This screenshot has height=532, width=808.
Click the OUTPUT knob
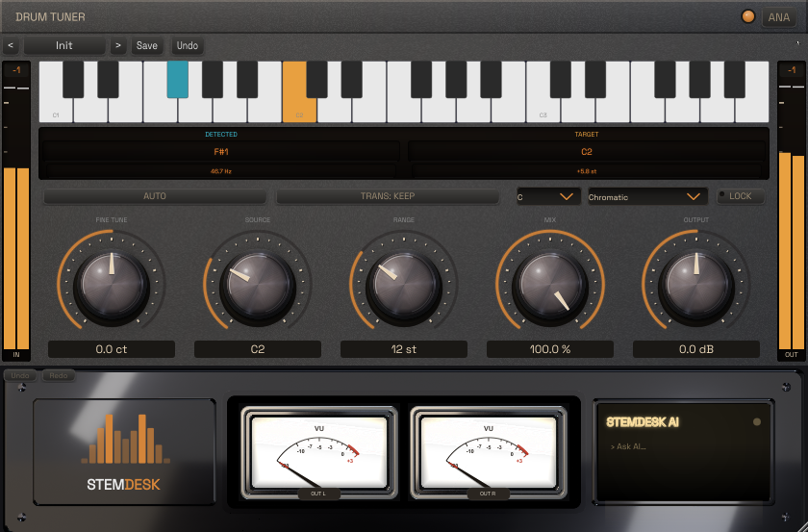coord(696,284)
